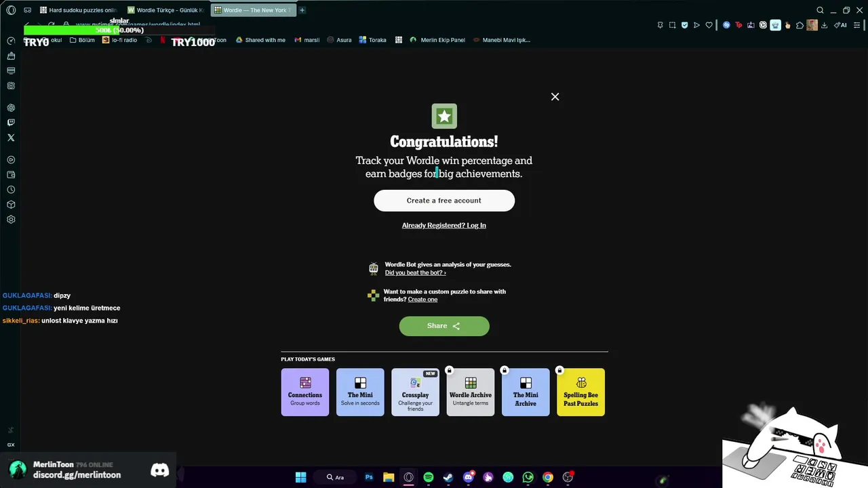Open the Toraka bookmark
This screenshot has width=868, height=488.
(372, 40)
